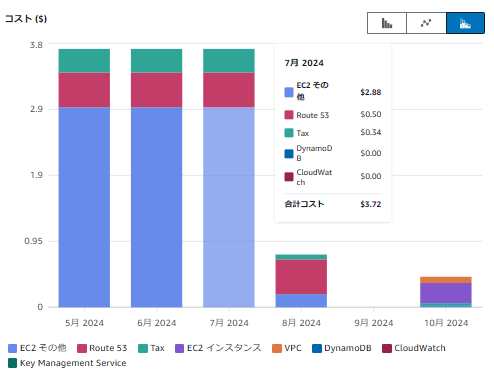Switch to line chart view icon
This screenshot has height=374, width=494.
[426, 23]
